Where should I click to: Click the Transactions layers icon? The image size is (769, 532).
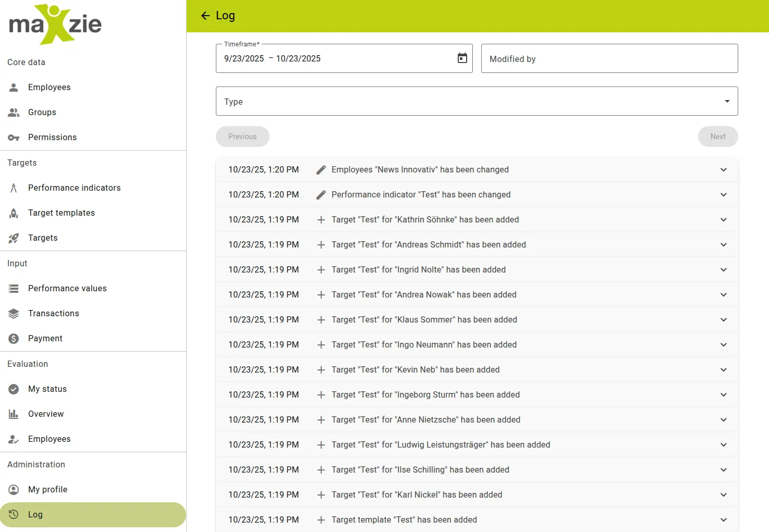tap(14, 313)
